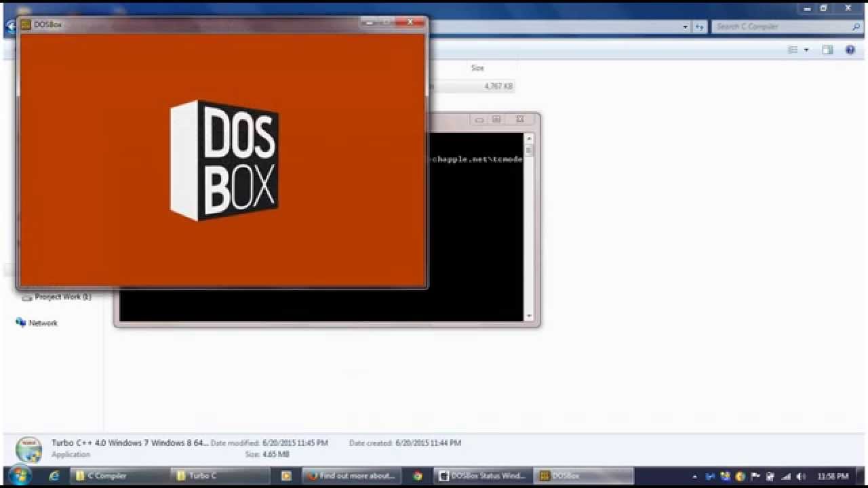Screen dimensions: 868x488
Task: Open Explorer help question mark icon
Action: [850, 50]
